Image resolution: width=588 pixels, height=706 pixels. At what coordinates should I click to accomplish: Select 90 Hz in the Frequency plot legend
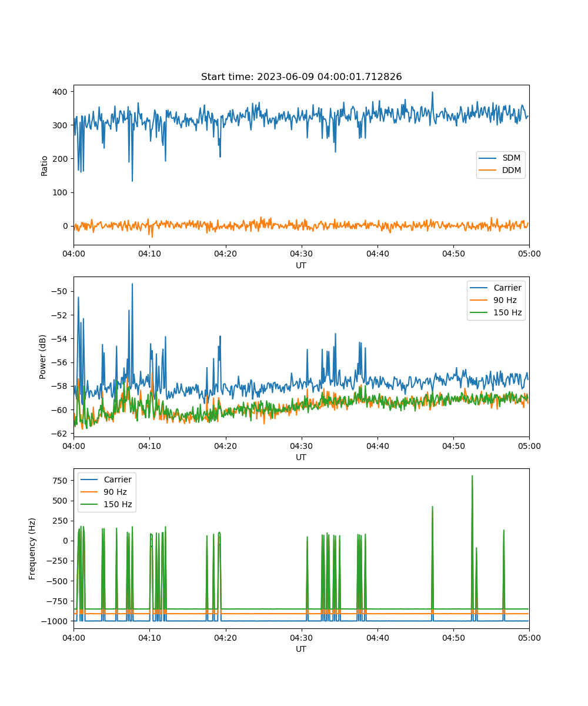point(105,492)
